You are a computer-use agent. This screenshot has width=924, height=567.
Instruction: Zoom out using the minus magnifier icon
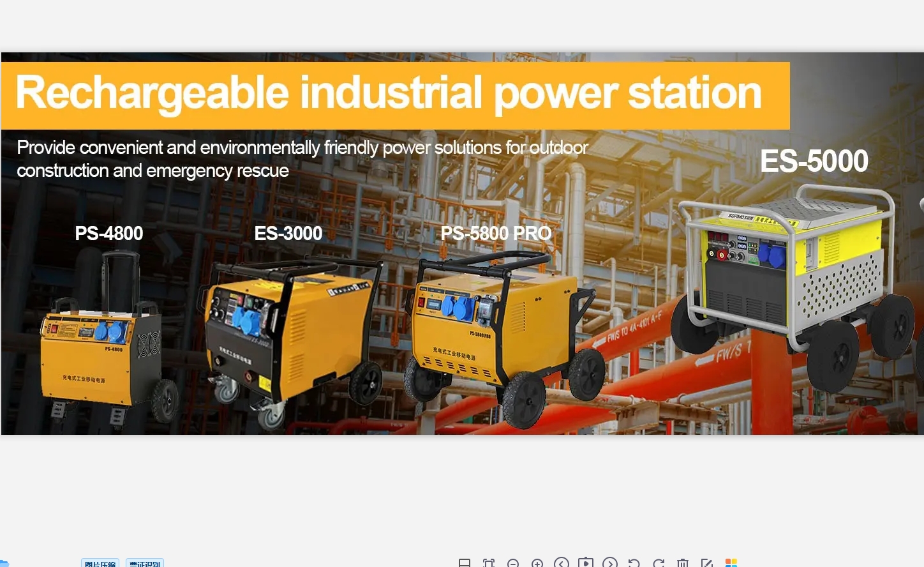[513, 563]
